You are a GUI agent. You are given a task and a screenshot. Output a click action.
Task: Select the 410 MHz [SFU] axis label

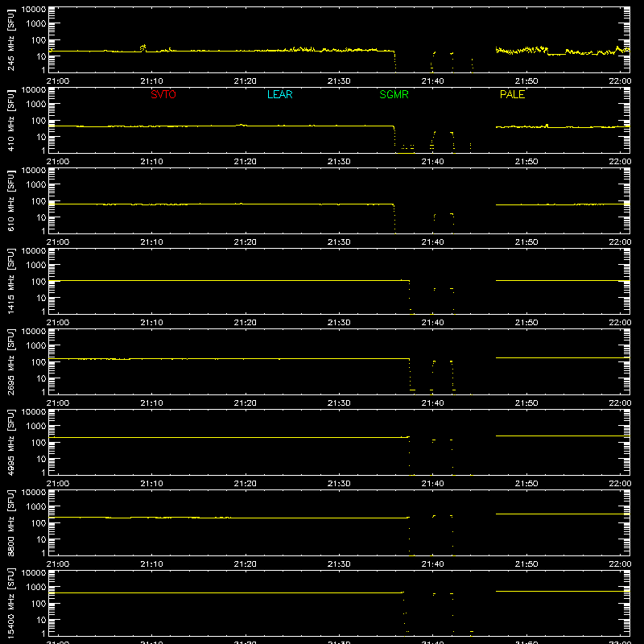pos(10,120)
